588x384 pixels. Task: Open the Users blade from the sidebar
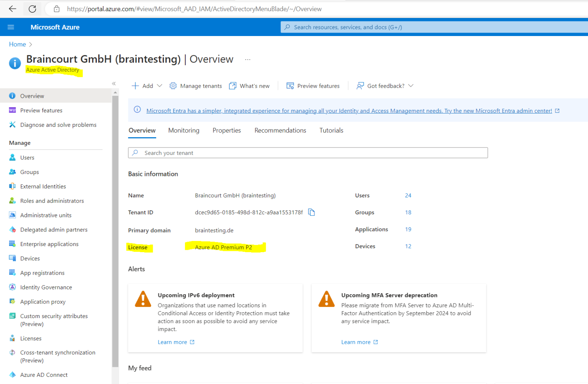pos(27,157)
